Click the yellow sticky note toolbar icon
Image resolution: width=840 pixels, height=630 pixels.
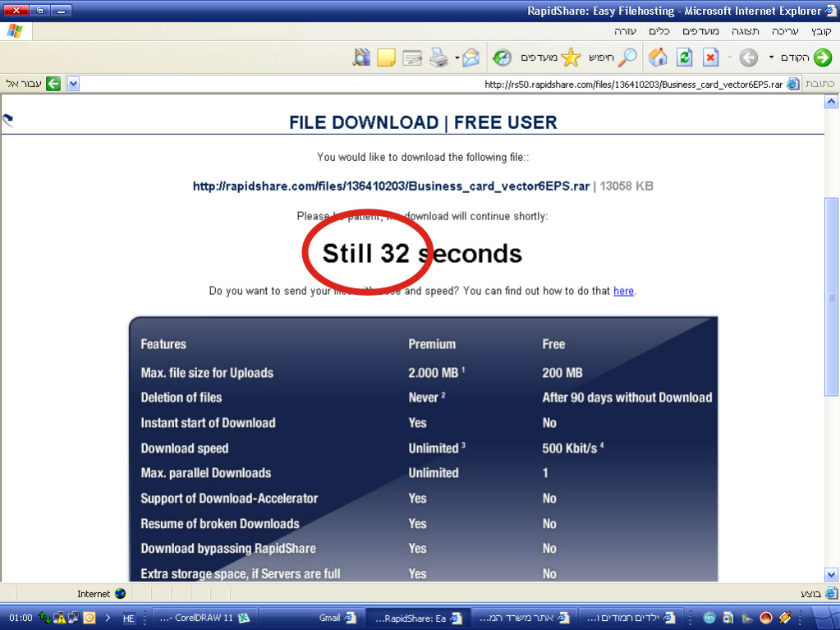(x=386, y=57)
